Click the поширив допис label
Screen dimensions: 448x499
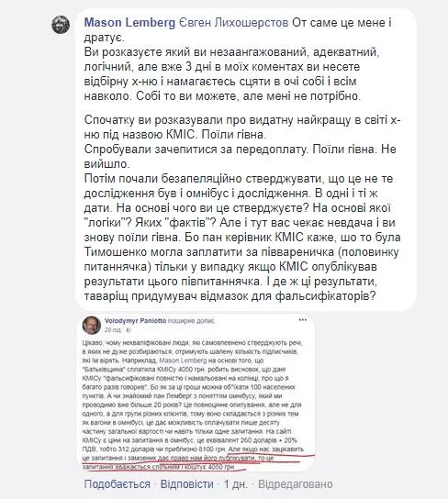click(x=191, y=321)
